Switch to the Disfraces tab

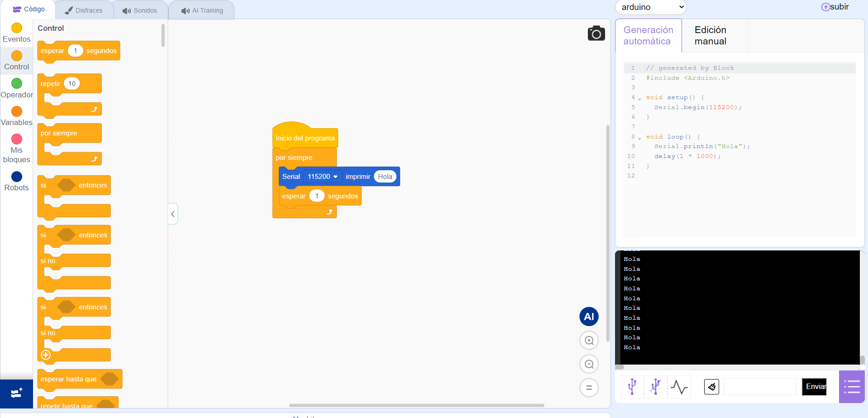(x=84, y=10)
